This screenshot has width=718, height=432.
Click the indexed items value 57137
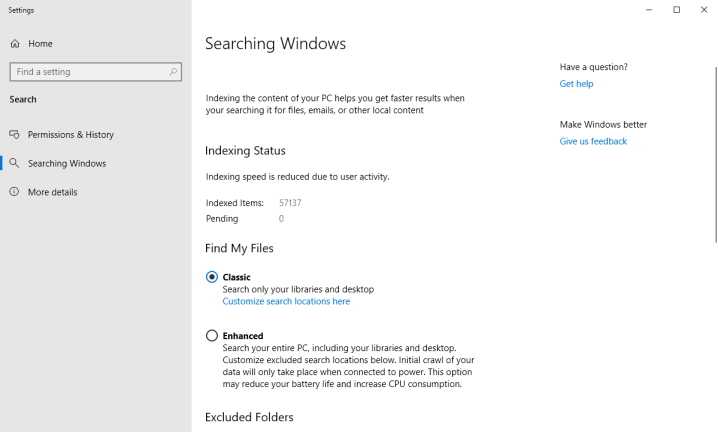point(290,203)
